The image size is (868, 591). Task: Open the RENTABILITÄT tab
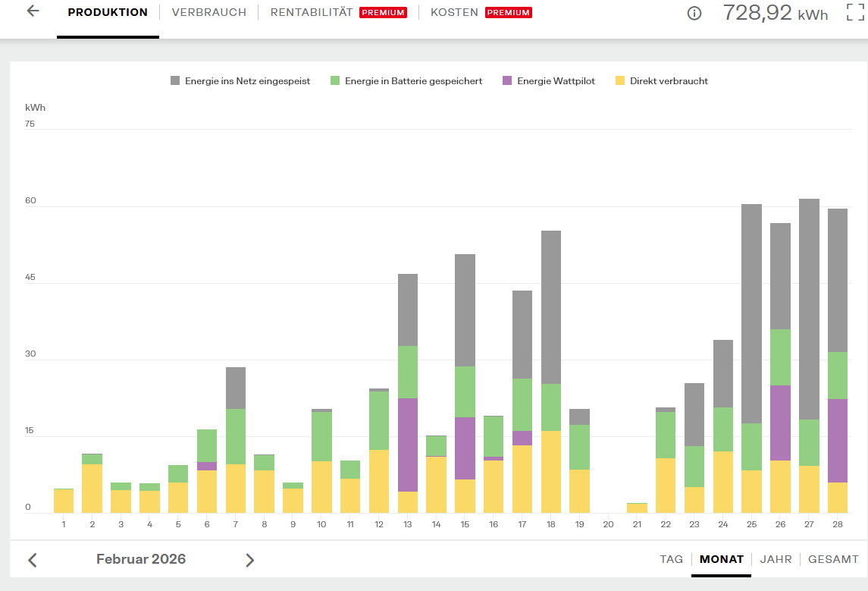tap(311, 12)
